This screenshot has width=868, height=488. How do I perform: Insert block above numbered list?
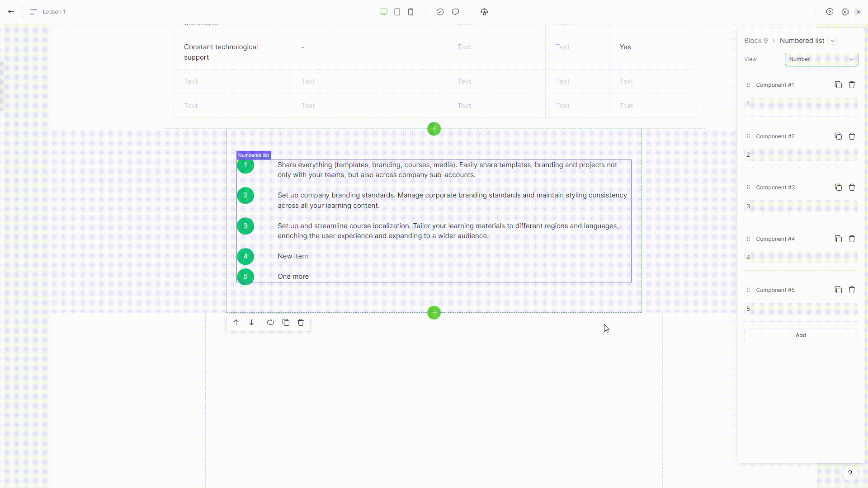[x=434, y=129]
